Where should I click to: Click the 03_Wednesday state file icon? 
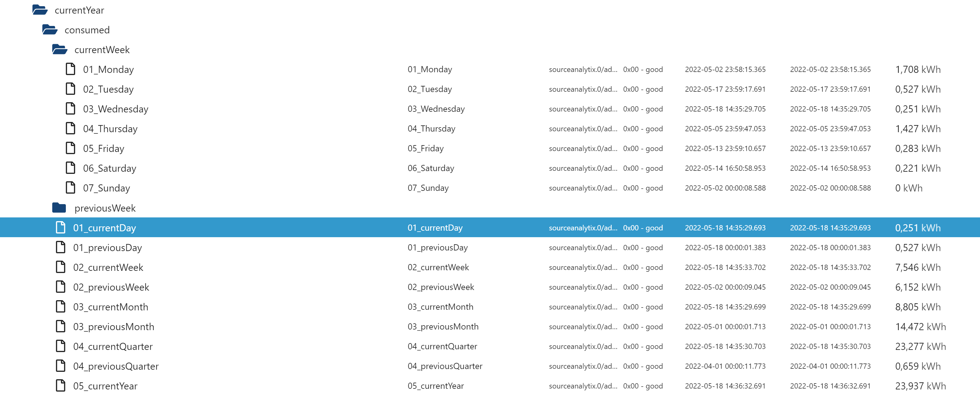coord(70,109)
